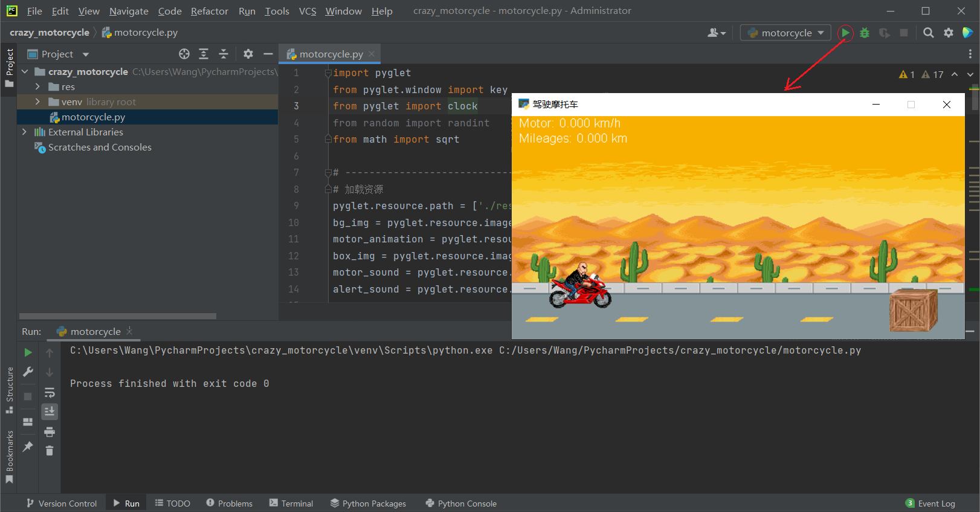This screenshot has width=980, height=512.
Task: Click the wooden box in game window
Action: pos(913,310)
